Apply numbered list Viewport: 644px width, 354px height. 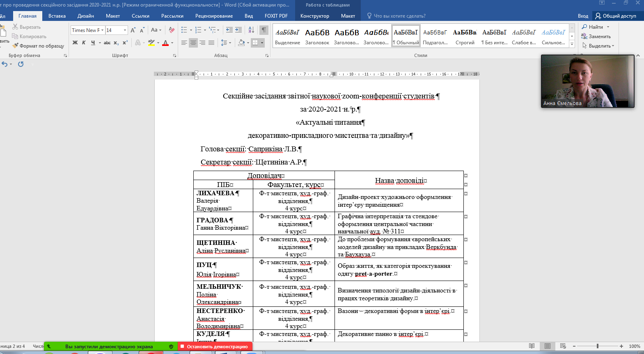click(198, 30)
